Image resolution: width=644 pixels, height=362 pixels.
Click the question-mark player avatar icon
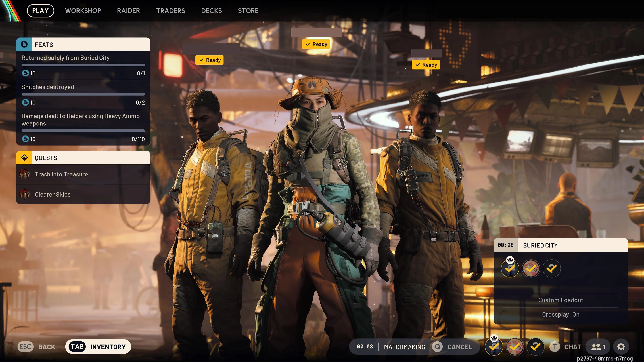tap(552, 268)
